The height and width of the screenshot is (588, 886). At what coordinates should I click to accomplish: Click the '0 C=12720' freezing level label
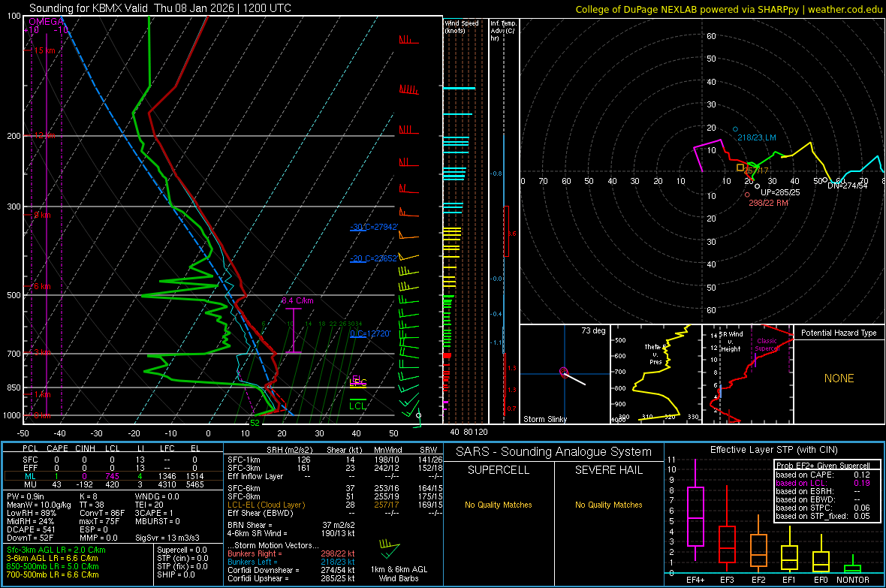point(370,333)
